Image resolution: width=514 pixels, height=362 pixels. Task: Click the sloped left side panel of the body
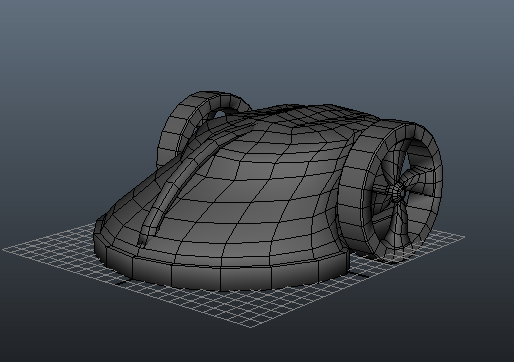click(133, 200)
